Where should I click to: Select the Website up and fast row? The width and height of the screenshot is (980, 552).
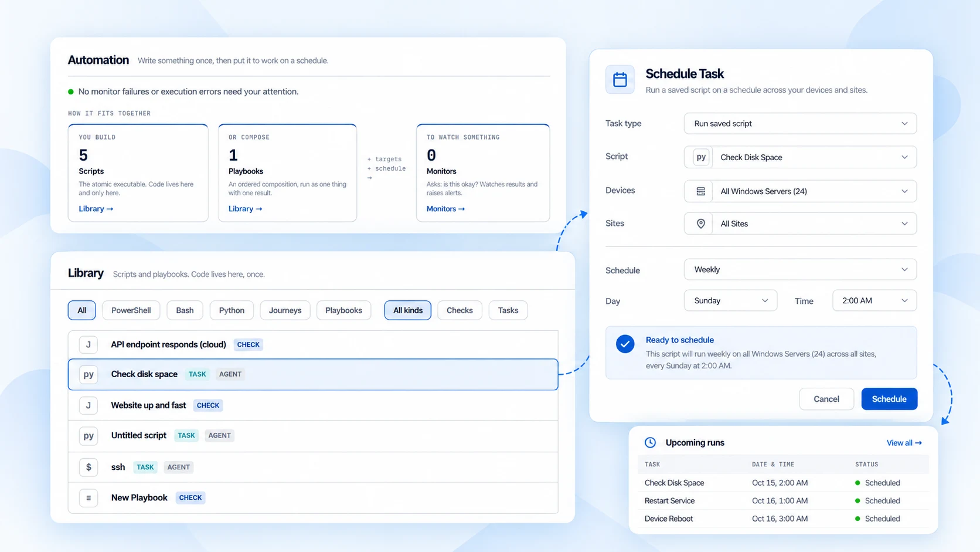313,405
